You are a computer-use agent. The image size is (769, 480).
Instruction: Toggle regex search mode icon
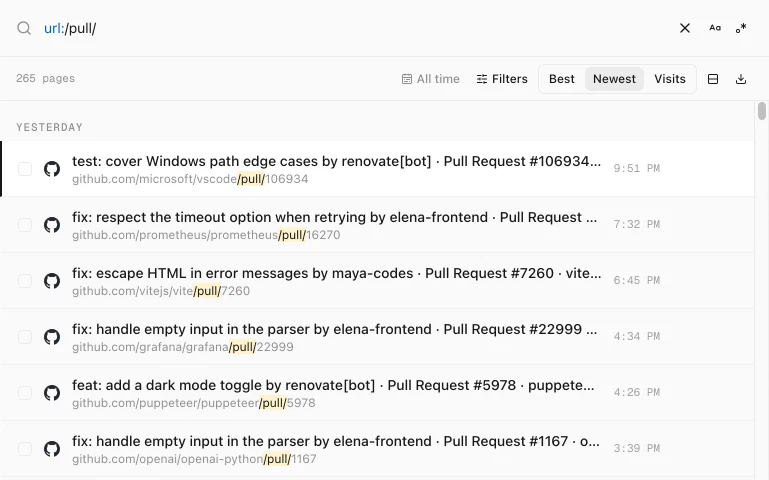coord(741,28)
